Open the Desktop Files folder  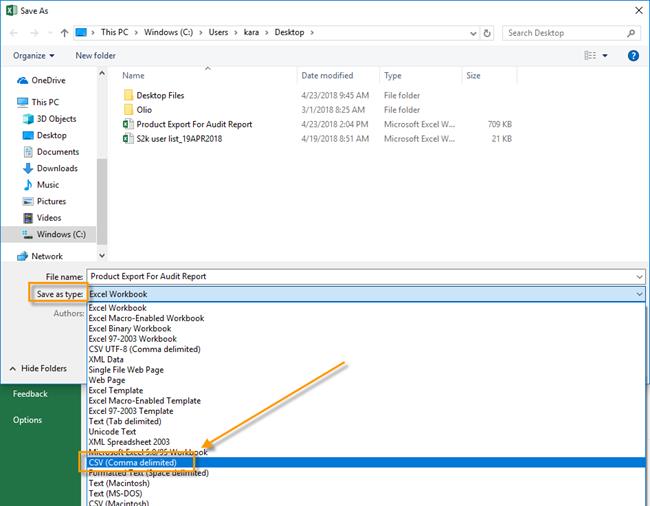point(160,95)
